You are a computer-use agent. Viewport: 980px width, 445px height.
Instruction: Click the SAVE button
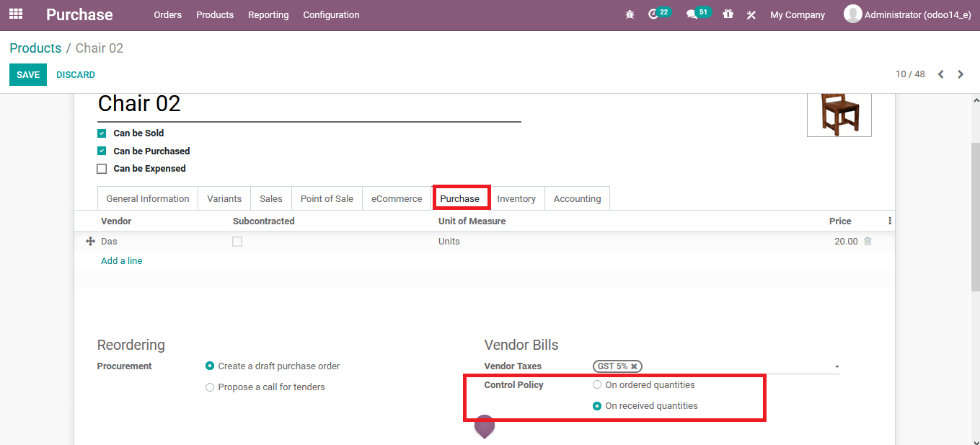28,75
